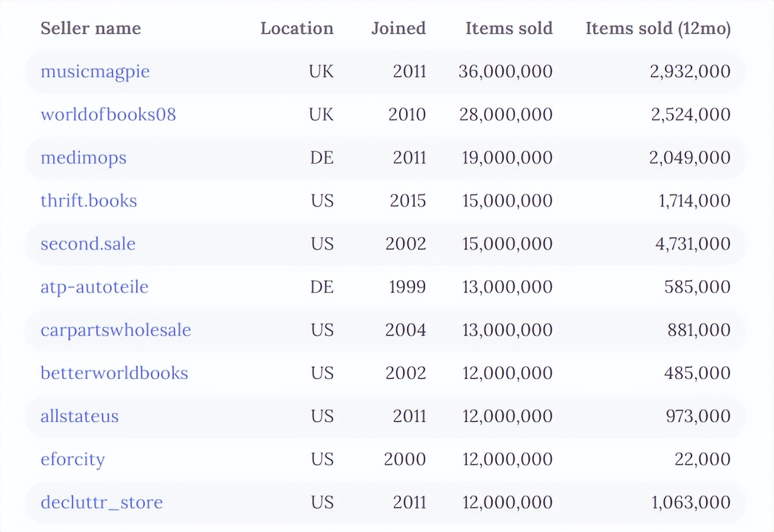The height and width of the screenshot is (532, 774).
Task: Click the 36,000,000 items sold cell
Action: tap(505, 71)
